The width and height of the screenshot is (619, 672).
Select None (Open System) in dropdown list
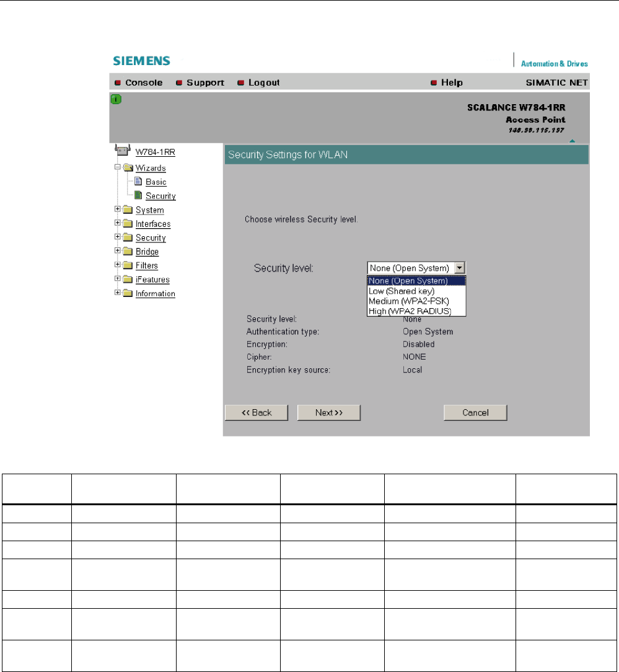pyautogui.click(x=416, y=281)
